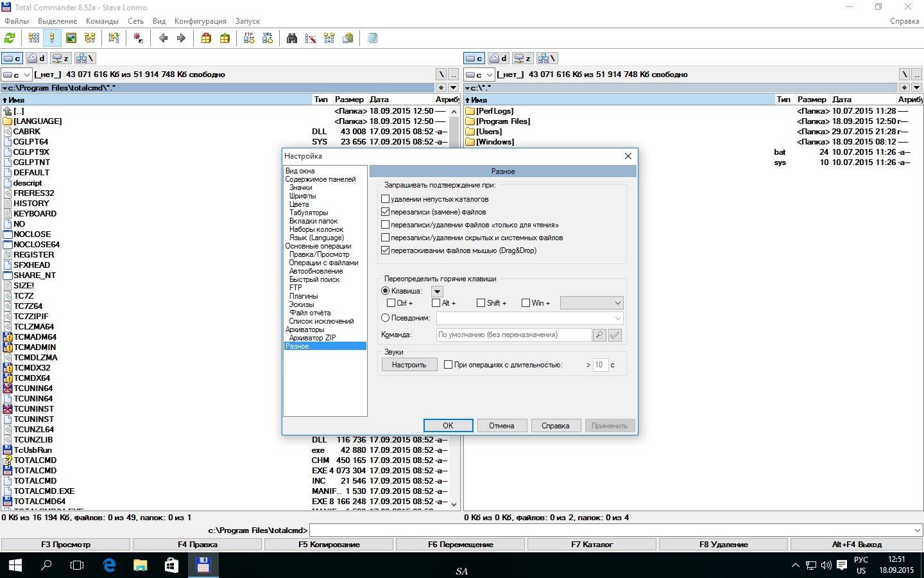Screen dimensions: 924x578
Task: Open the Store app on the taskbar
Action: [171, 565]
